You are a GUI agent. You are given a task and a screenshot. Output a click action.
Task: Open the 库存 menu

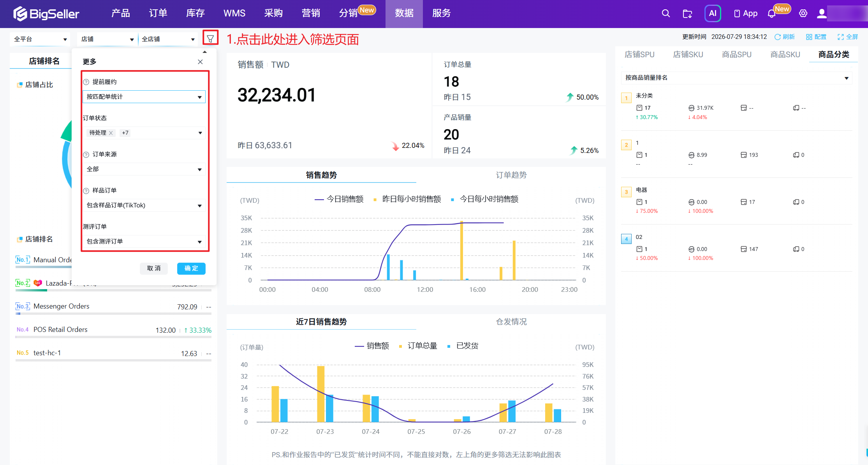point(195,14)
